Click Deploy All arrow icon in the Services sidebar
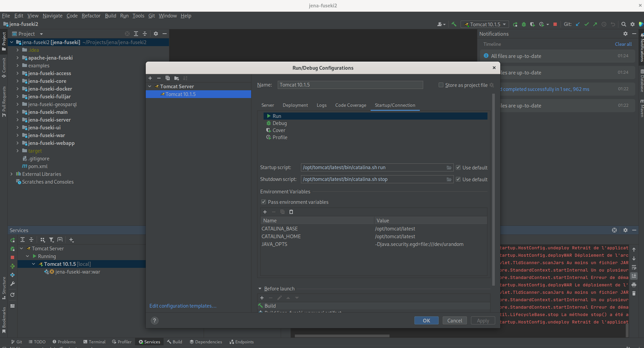Screen dimensions: 644x348 click(13, 266)
